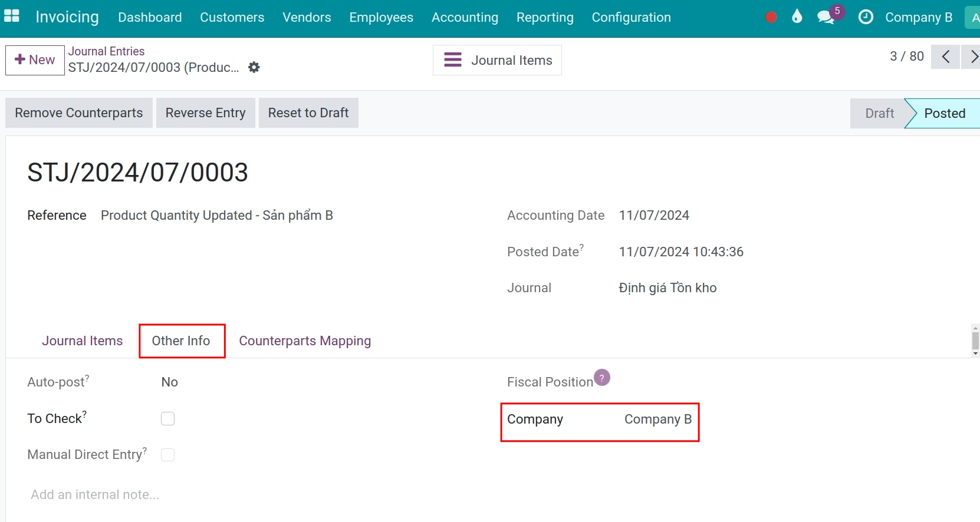Toggle the Manual Direct Entry checkbox
The height and width of the screenshot is (522, 980).
(x=168, y=455)
